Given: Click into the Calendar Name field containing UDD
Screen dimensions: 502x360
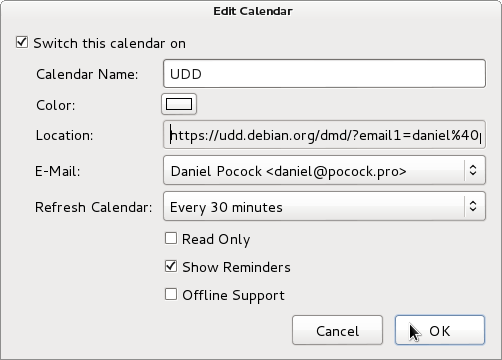Looking at the screenshot, I should [324, 74].
